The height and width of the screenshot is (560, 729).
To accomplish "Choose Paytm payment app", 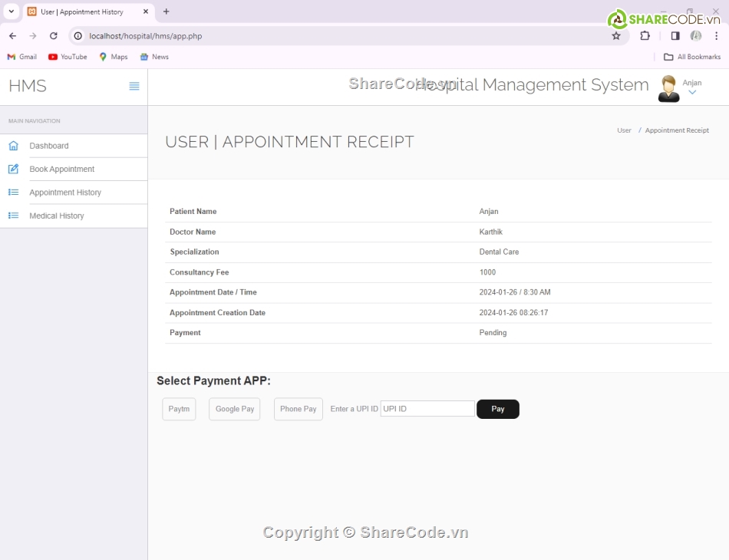I will coord(179,409).
